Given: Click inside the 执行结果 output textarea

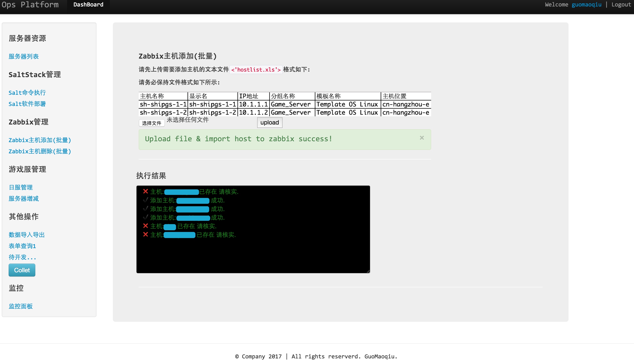Looking at the screenshot, I should 253,229.
